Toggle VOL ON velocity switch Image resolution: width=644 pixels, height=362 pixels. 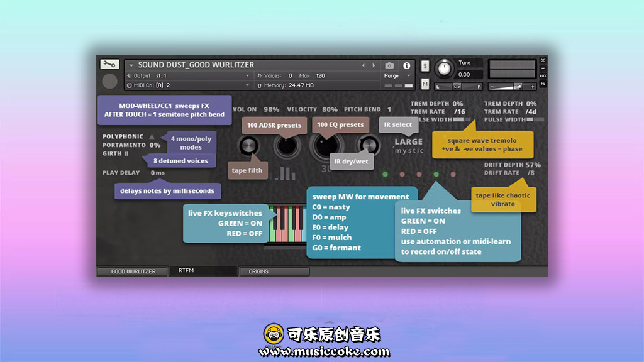[x=245, y=109]
